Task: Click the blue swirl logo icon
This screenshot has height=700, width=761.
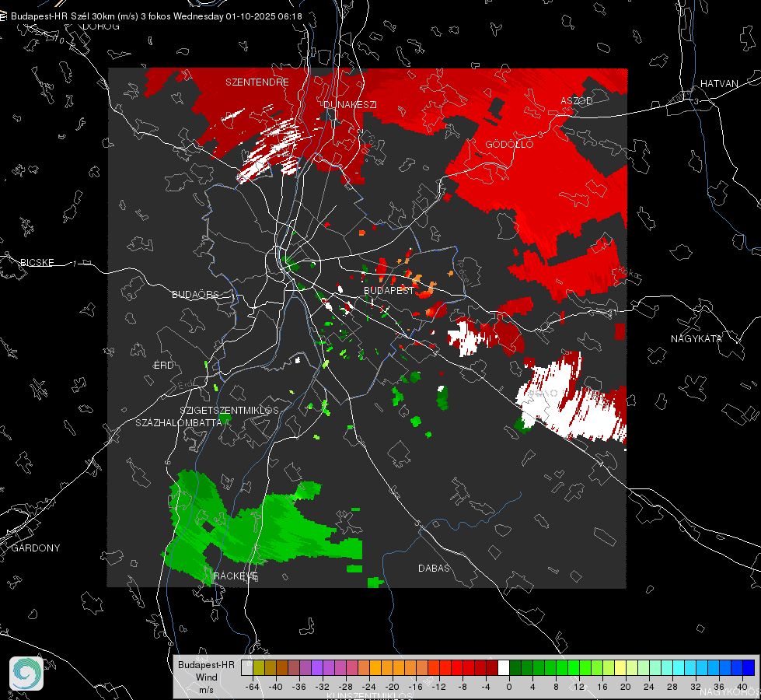Action: click(26, 674)
